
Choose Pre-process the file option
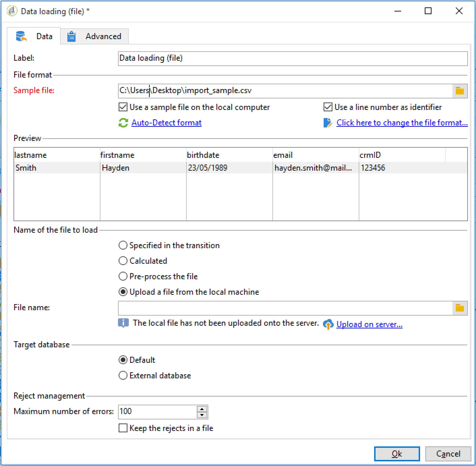coord(123,276)
